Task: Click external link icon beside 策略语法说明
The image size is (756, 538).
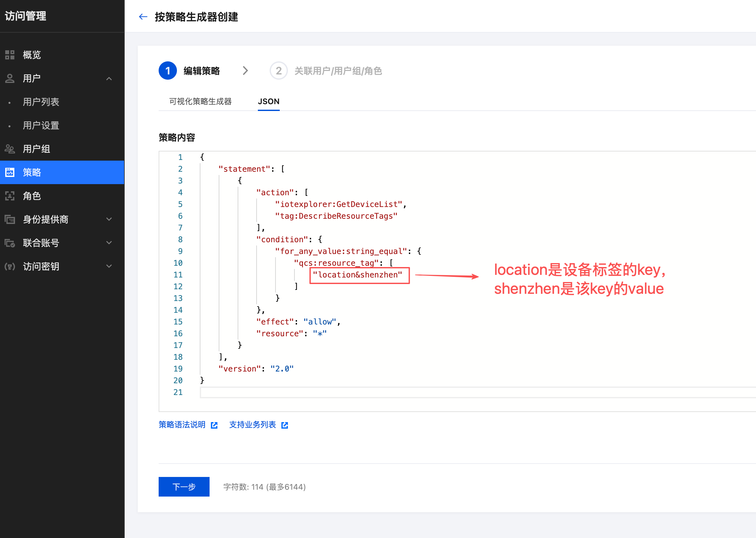Action: coord(214,425)
